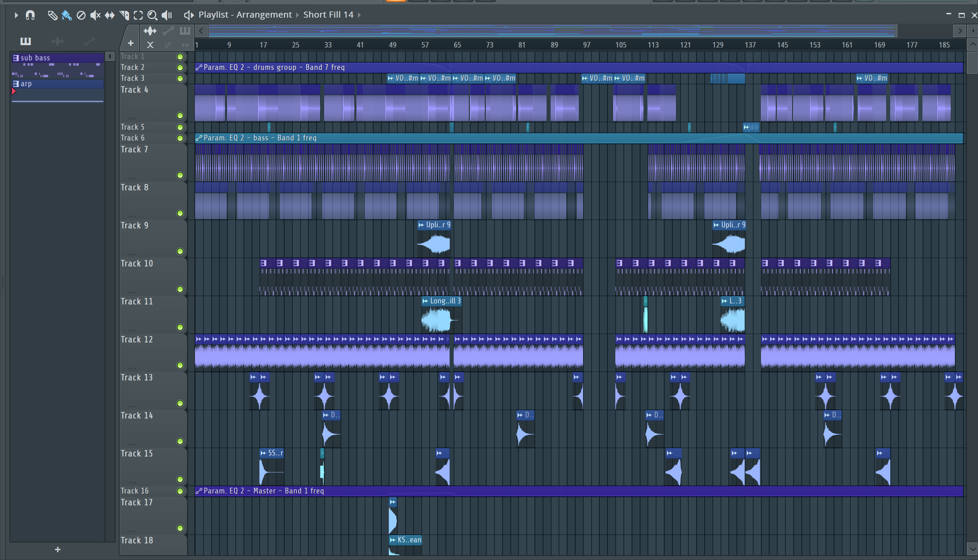Click the curve icon under clip focus

168,44
